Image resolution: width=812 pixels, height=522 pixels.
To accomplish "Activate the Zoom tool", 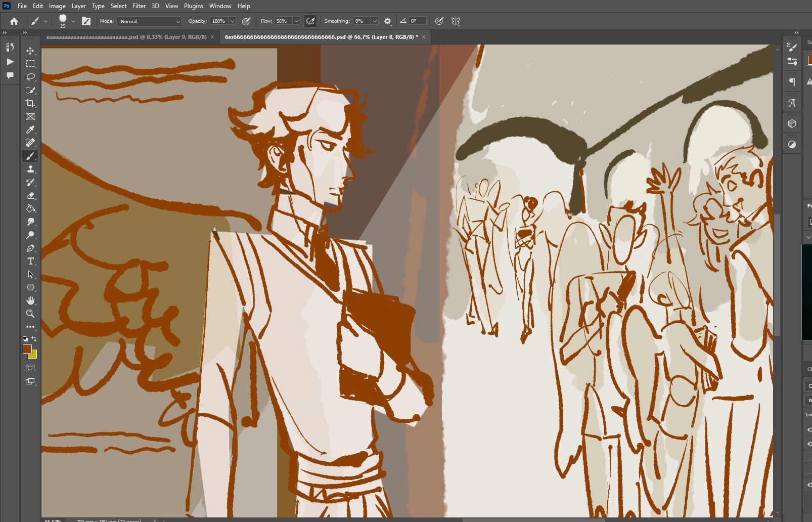I will point(30,314).
